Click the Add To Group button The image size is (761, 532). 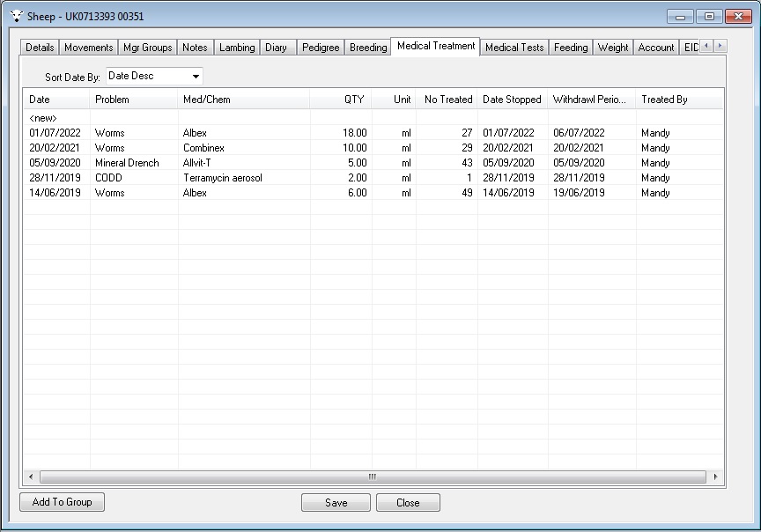[62, 502]
